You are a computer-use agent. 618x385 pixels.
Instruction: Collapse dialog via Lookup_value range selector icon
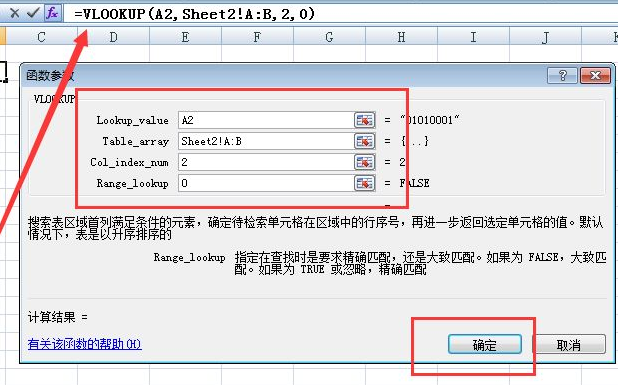pyautogui.click(x=365, y=120)
